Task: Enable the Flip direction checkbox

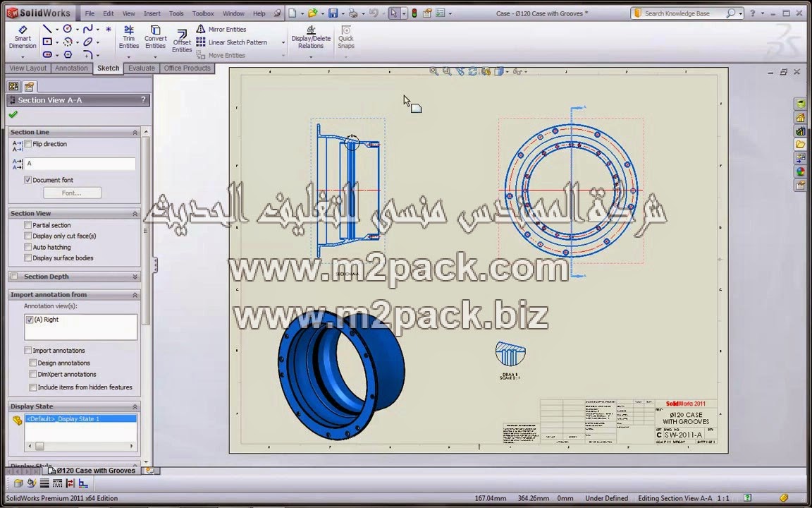Action: (28, 144)
